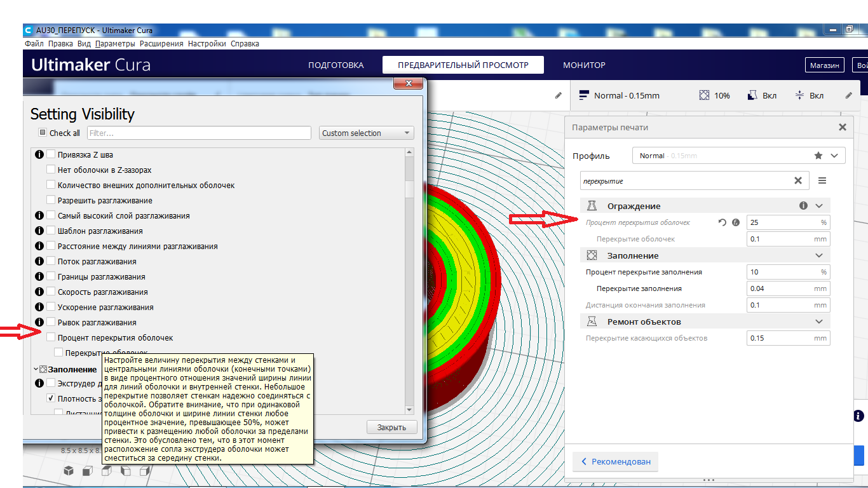Click Перекрытие касающихся объектов value 0.15

click(x=788, y=338)
